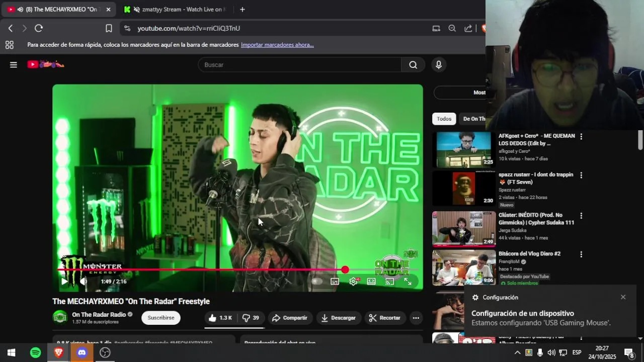
Task: Open a new browser tab
Action: coord(242,9)
